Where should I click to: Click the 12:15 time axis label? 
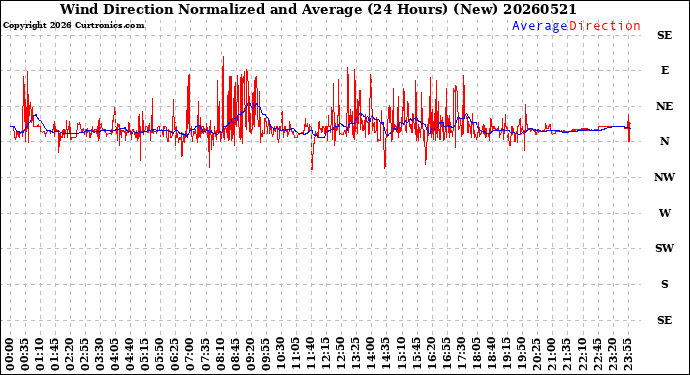click(x=325, y=354)
